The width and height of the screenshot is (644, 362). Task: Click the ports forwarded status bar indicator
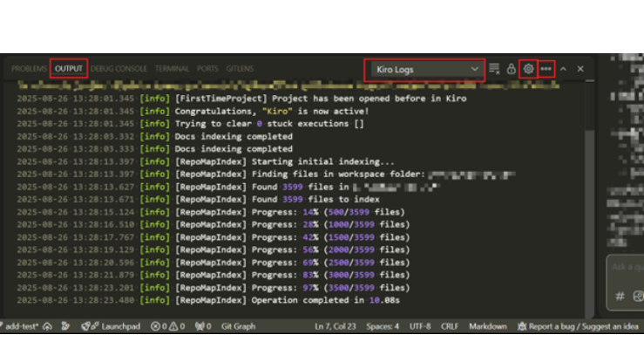pyautogui.click(x=203, y=326)
